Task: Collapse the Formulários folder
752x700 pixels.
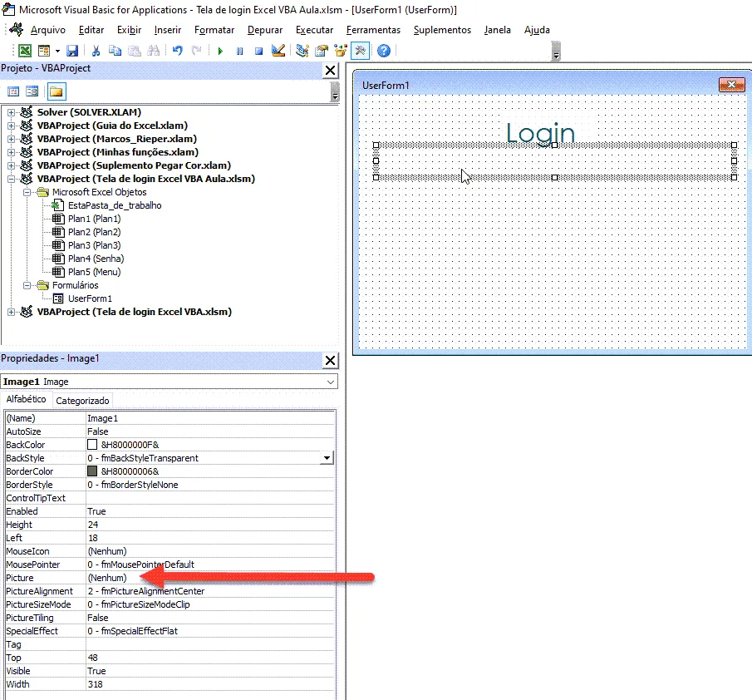Action: pos(27,285)
